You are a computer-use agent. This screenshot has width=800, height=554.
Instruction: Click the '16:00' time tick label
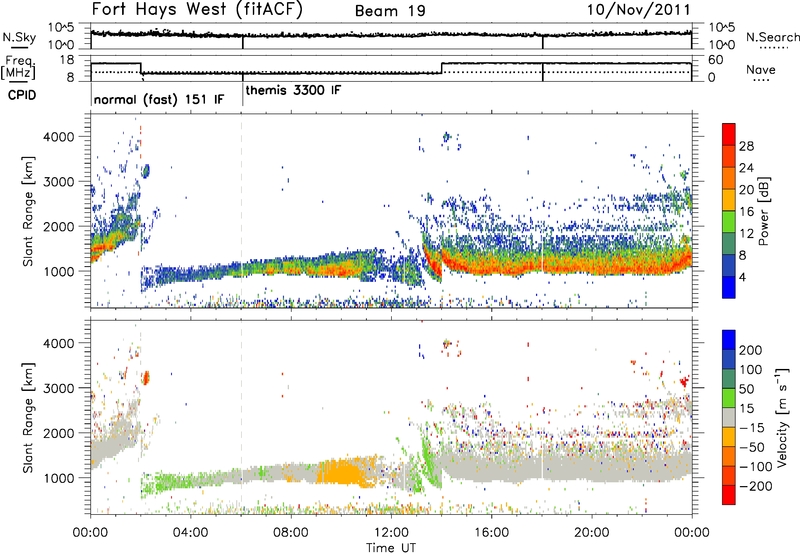click(x=491, y=533)
